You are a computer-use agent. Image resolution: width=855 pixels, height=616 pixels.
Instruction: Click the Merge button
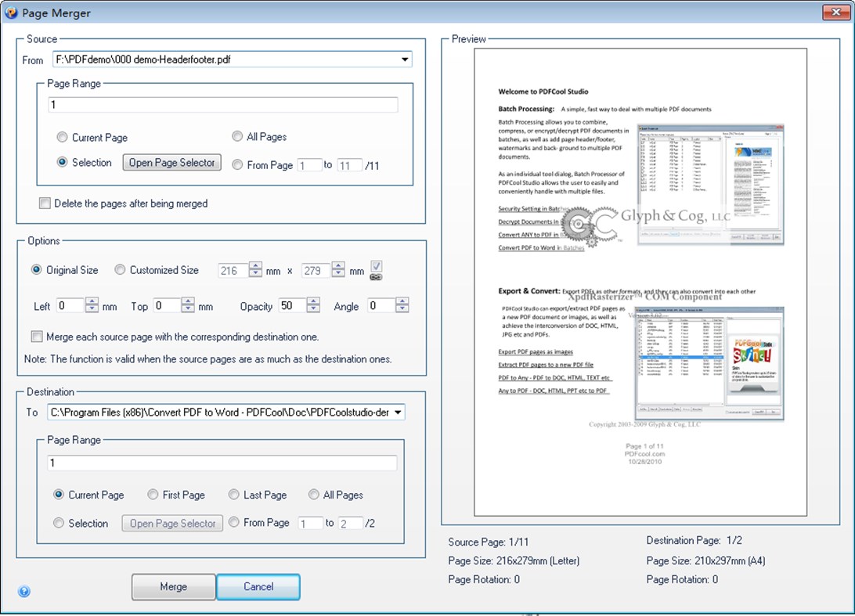tap(173, 586)
